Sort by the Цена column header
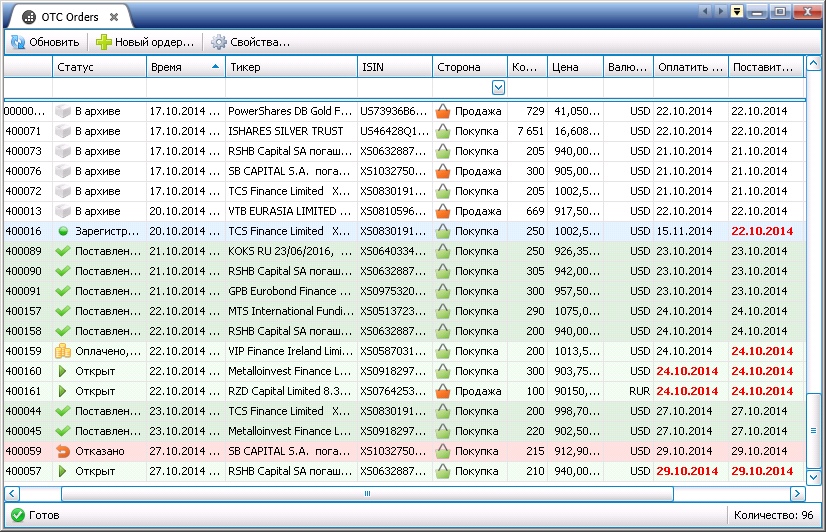The width and height of the screenshot is (826, 532). click(x=575, y=67)
